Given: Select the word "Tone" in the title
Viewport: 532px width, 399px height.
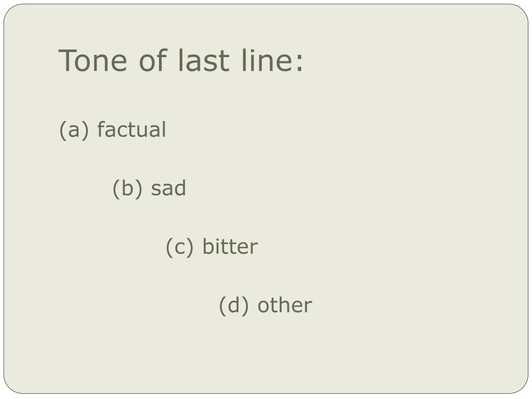Looking at the screenshot, I should click(x=93, y=60).
